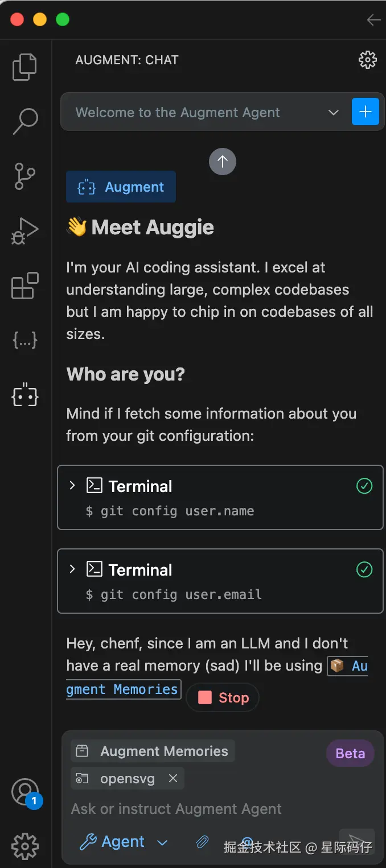
Task: Open the curly braces JSON sidebar icon
Action: (x=25, y=340)
